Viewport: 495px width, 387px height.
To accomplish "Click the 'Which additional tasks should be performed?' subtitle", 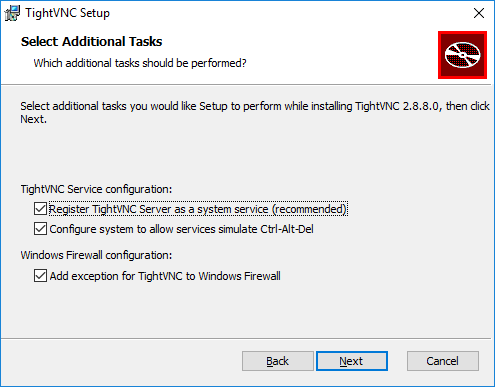I will pos(140,63).
